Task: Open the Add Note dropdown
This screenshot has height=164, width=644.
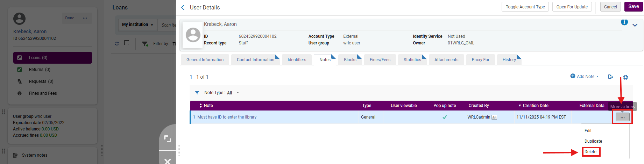Action: click(585, 77)
